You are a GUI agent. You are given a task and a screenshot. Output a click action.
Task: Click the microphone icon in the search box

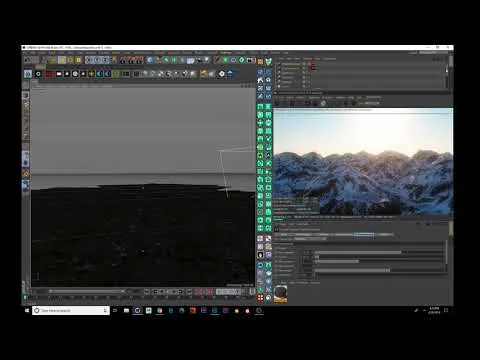(x=105, y=310)
